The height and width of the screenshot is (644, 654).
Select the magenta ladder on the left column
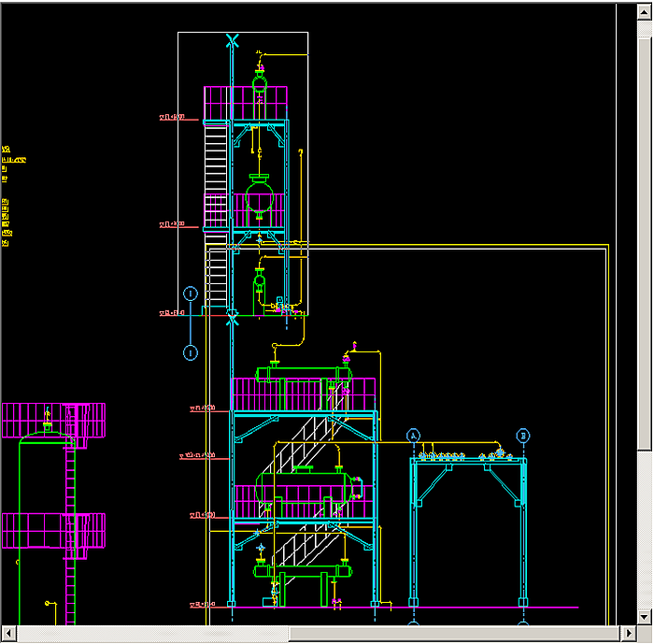coord(70,542)
